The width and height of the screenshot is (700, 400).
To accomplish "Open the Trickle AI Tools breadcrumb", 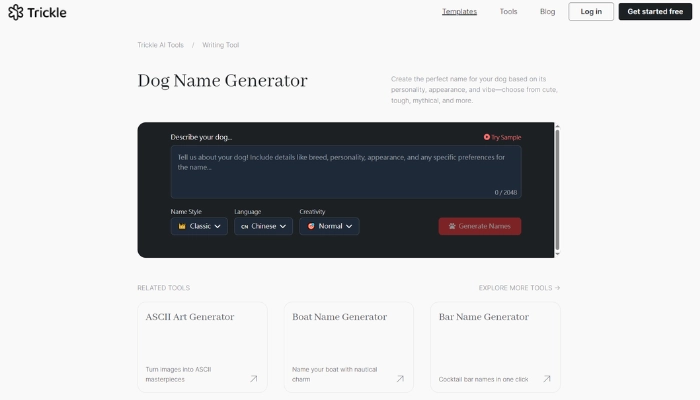I will 160,45.
